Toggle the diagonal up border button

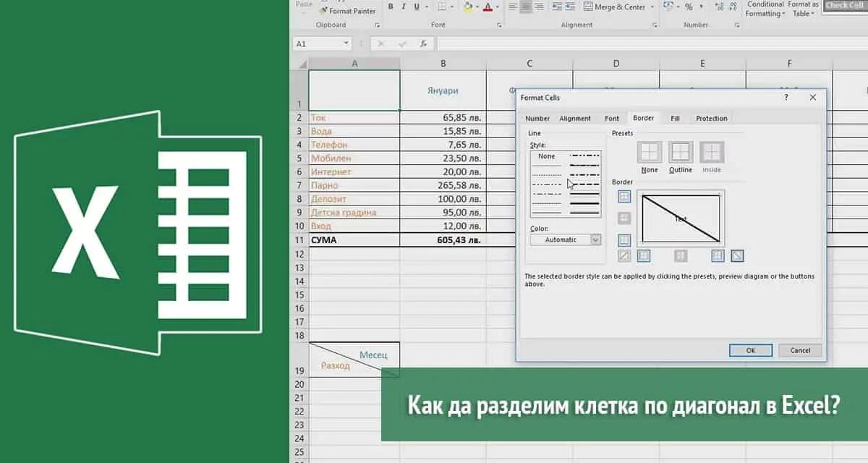624,255
